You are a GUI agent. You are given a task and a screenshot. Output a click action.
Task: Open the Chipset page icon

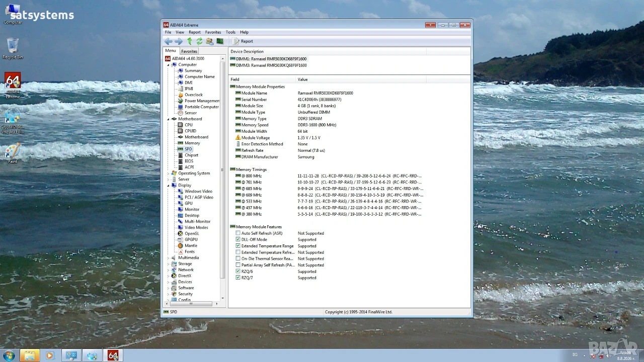(x=181, y=155)
